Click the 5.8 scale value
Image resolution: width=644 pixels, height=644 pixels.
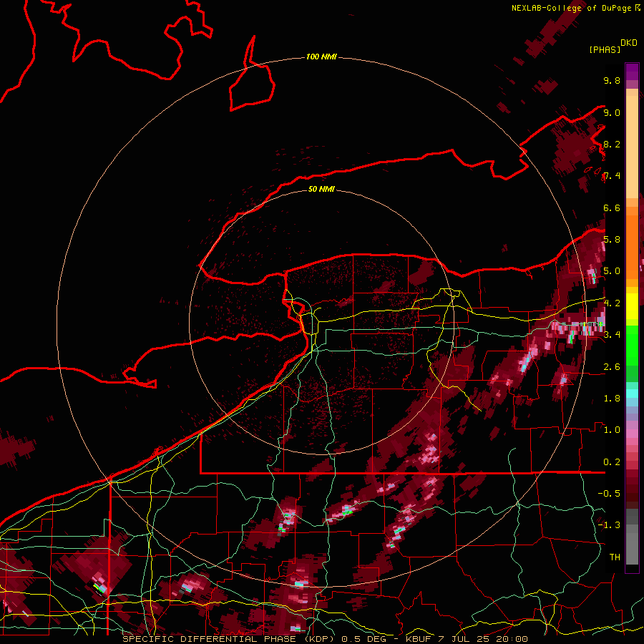[x=612, y=240]
